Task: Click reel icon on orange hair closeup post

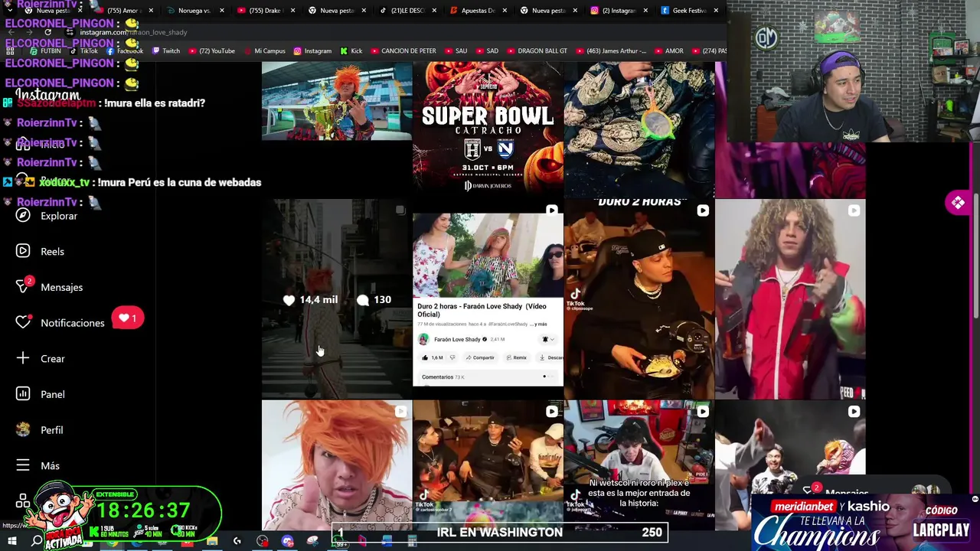Action: point(400,412)
